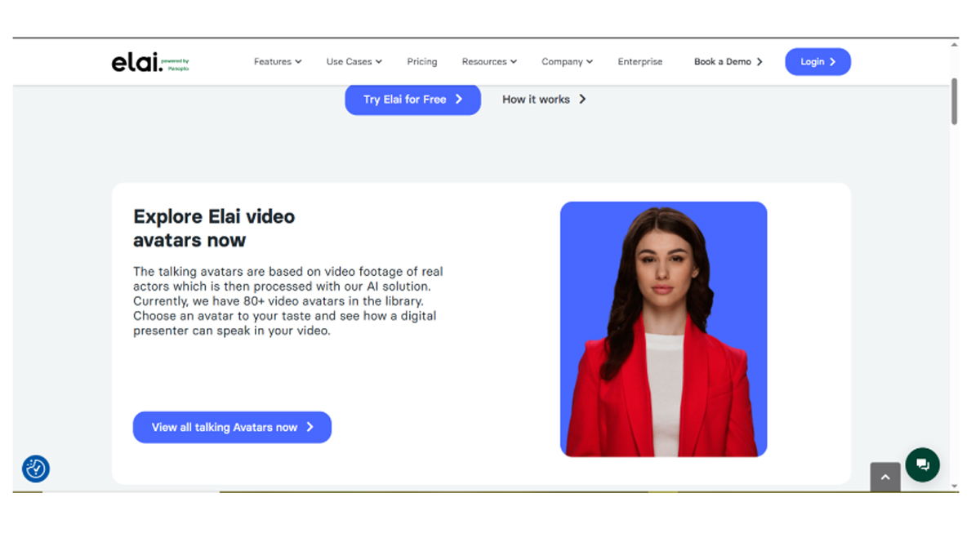The height and width of the screenshot is (551, 980).
Task: Select Enterprise in the navigation bar
Action: pyautogui.click(x=640, y=62)
